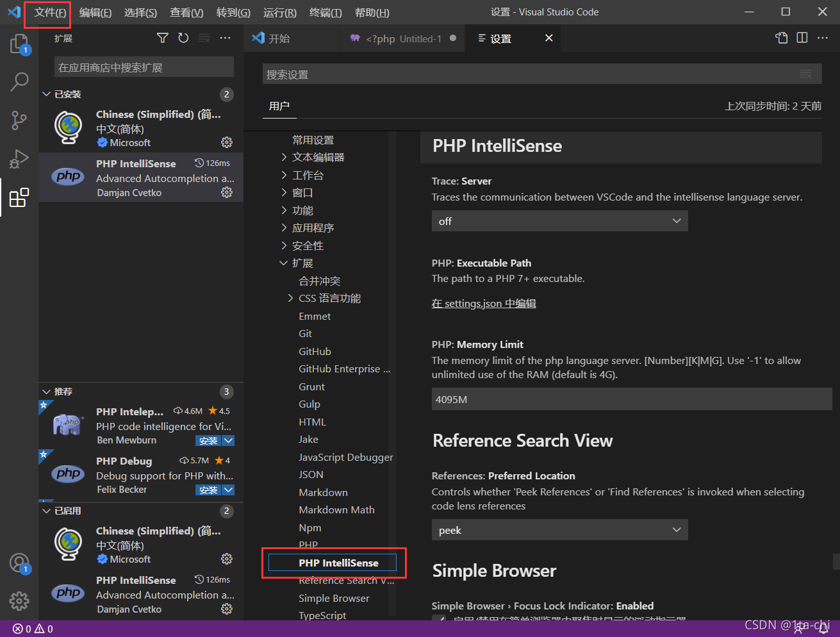
Task: Open the Run and Debug view
Action: [x=19, y=158]
